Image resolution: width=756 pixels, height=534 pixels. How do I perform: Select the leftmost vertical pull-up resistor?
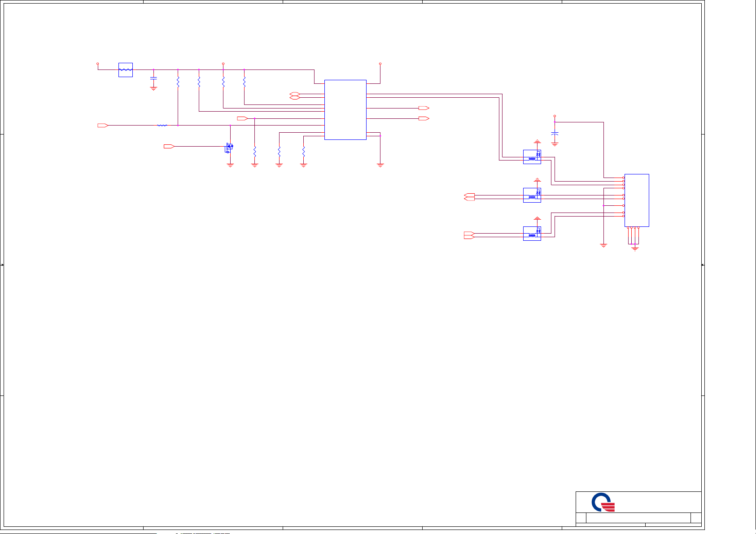(x=178, y=82)
